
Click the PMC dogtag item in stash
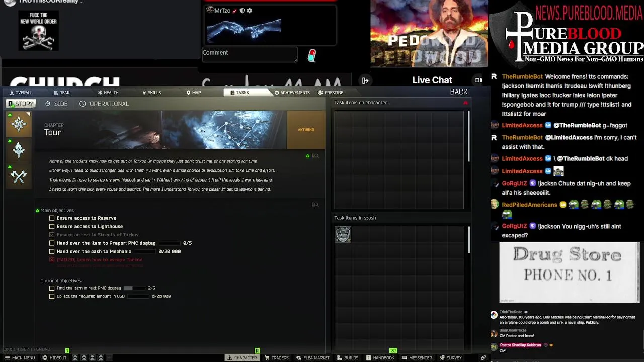click(343, 234)
